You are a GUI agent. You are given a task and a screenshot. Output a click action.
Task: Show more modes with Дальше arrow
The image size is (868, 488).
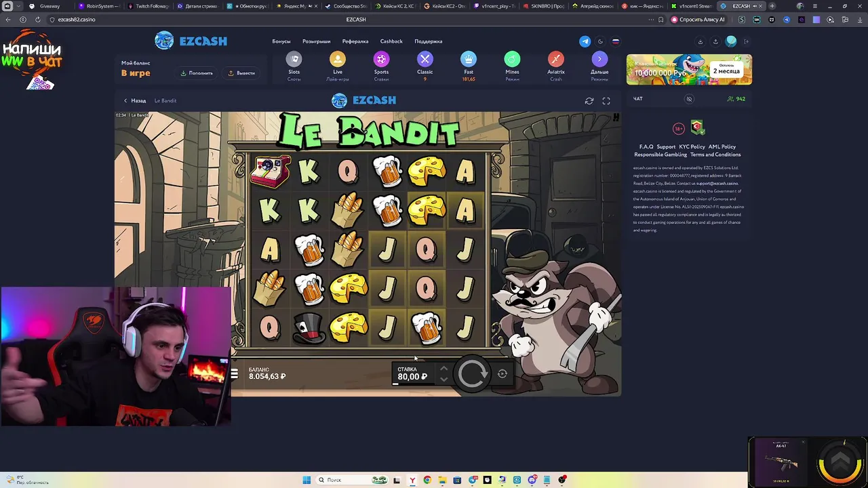click(x=599, y=66)
